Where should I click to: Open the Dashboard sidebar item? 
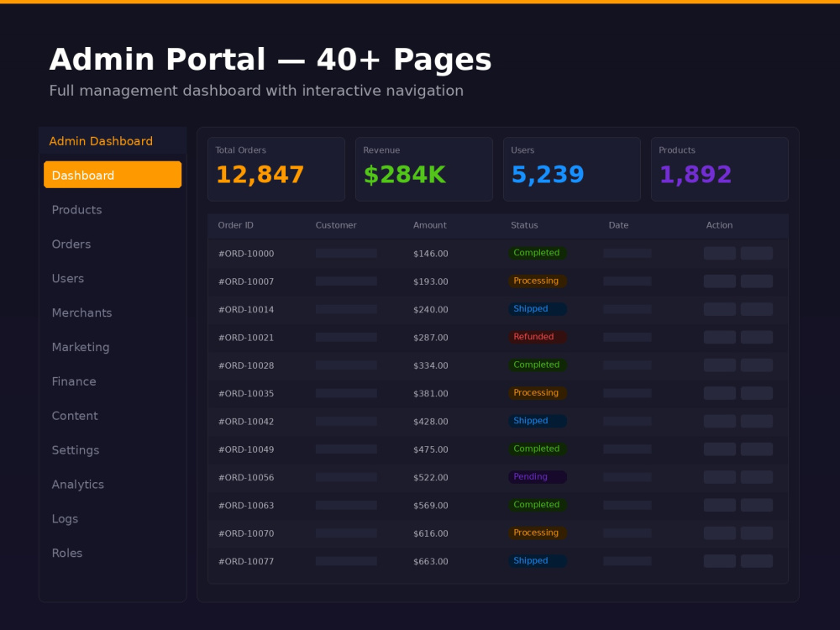(113, 175)
